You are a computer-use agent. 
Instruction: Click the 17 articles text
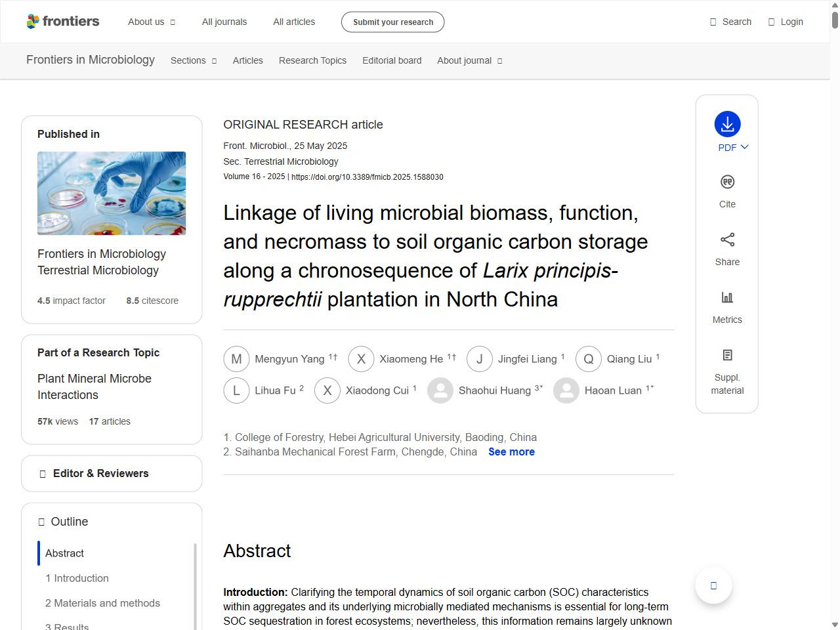pyautogui.click(x=110, y=421)
